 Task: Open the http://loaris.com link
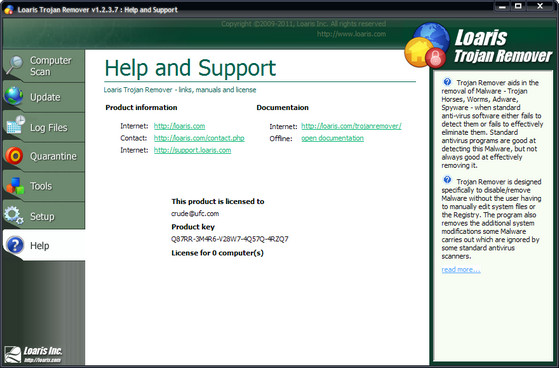coord(179,126)
